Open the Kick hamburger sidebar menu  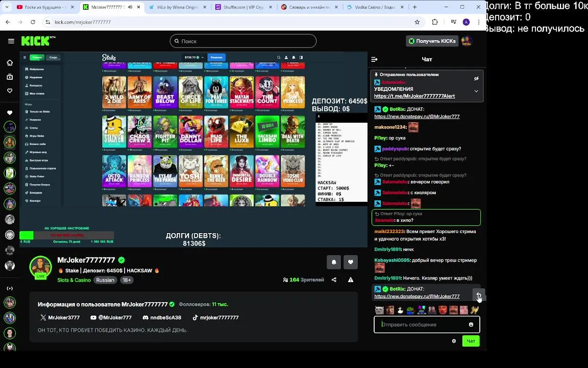click(11, 41)
